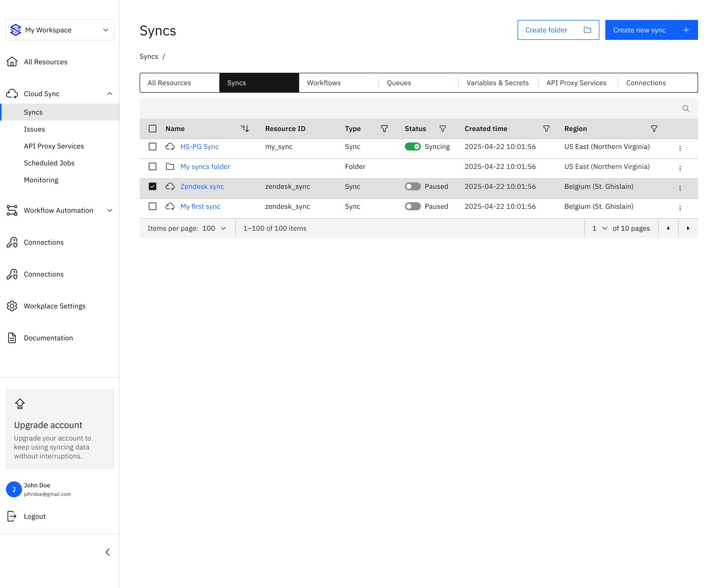The width and height of the screenshot is (718, 588).
Task: Open the Items per page dropdown
Action: pyautogui.click(x=214, y=228)
